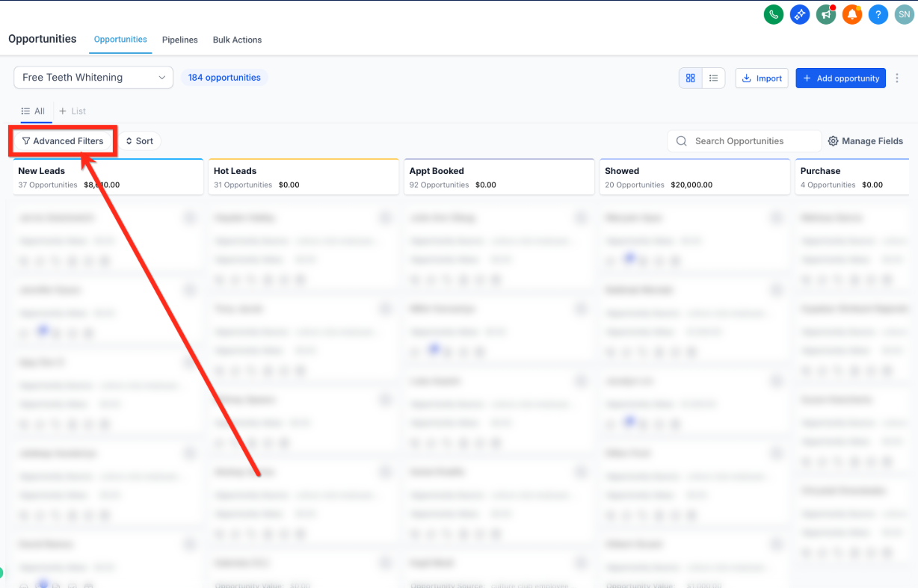The image size is (918, 588).
Task: Open the orange bell notifications icon
Action: click(852, 14)
